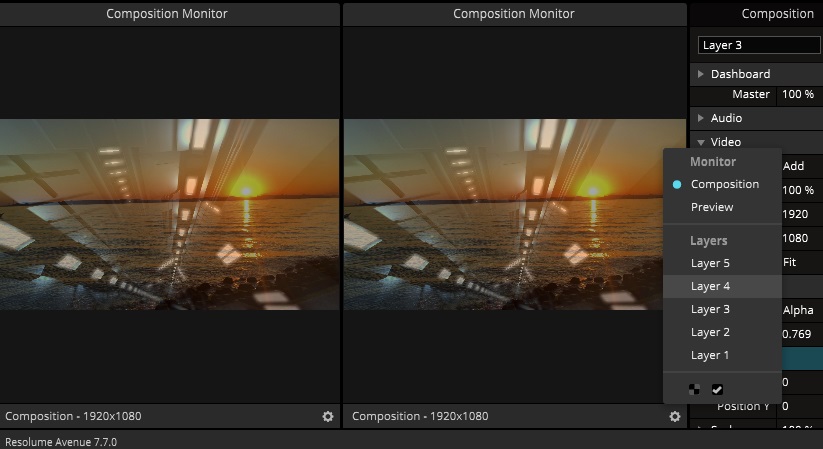Expand the Audio section
The height and width of the screenshot is (449, 823).
pyautogui.click(x=701, y=118)
